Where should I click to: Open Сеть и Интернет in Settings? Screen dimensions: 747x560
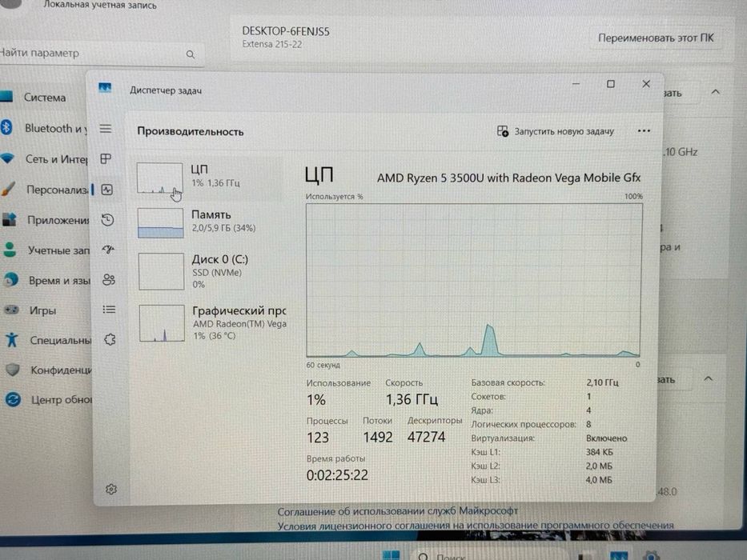44,159
